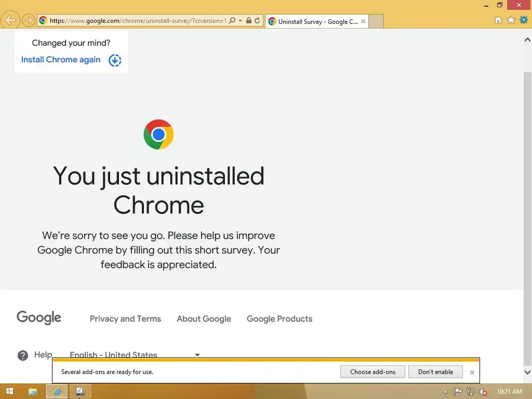Viewport: 532px width, 399px height.
Task: Click the Help question mark icon
Action: pyautogui.click(x=23, y=355)
